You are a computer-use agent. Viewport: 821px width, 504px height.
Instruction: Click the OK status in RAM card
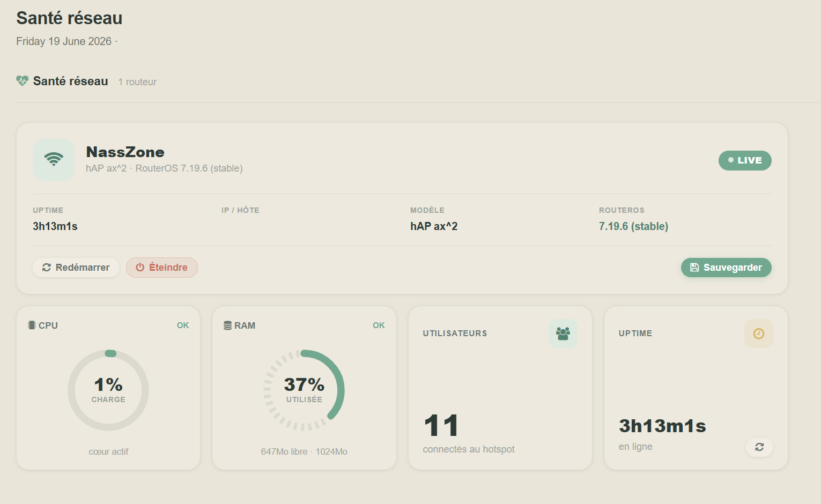379,325
